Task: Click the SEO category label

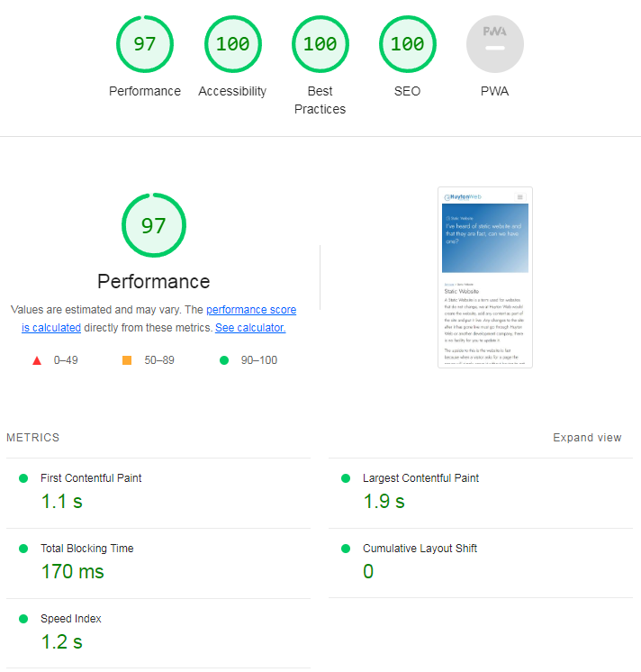Action: tap(407, 91)
